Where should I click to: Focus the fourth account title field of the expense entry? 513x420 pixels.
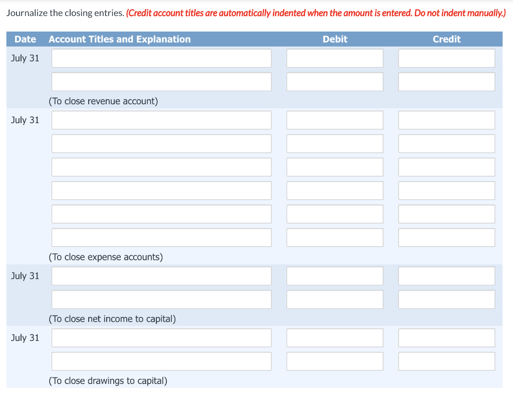tap(161, 191)
